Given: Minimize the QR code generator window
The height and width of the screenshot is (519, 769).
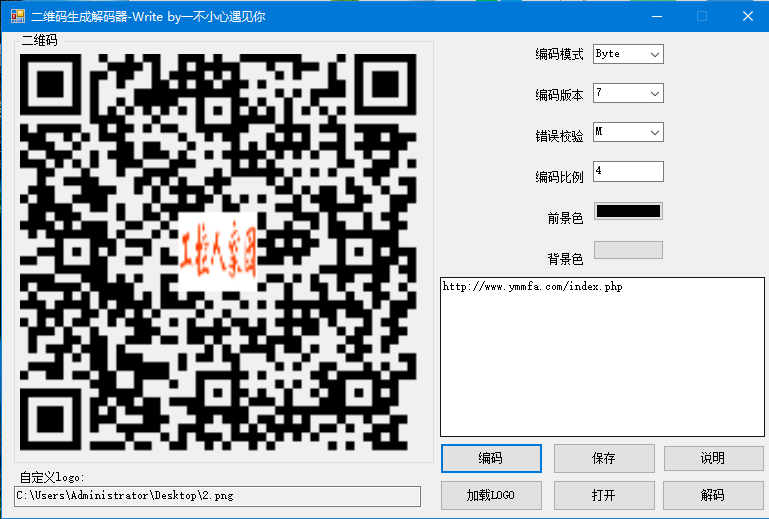Looking at the screenshot, I should (x=657, y=16).
